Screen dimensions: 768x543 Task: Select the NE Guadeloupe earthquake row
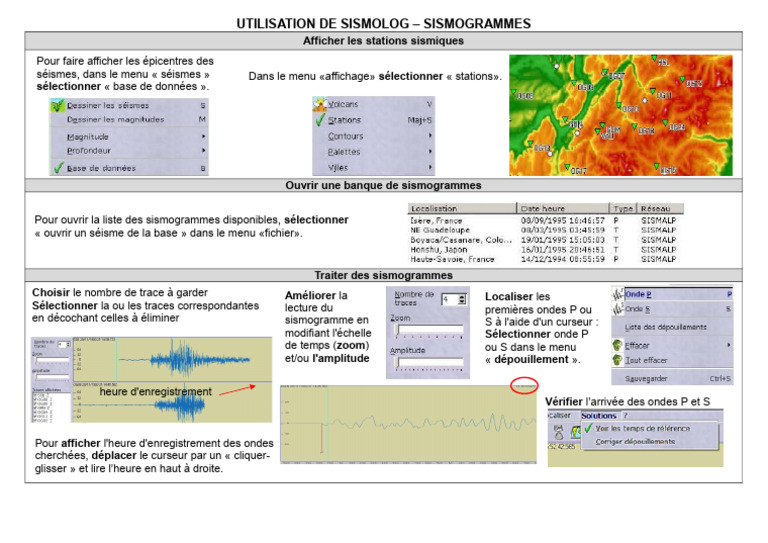pyautogui.click(x=544, y=230)
